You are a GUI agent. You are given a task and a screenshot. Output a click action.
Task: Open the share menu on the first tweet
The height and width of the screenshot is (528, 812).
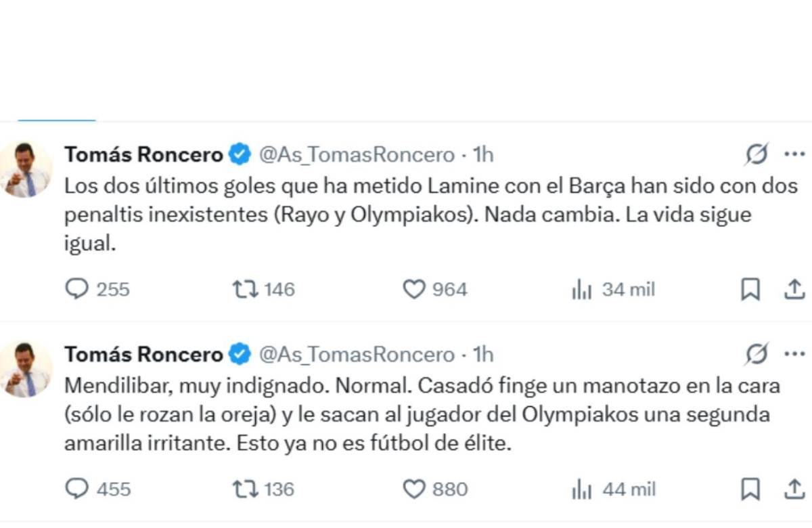(793, 290)
